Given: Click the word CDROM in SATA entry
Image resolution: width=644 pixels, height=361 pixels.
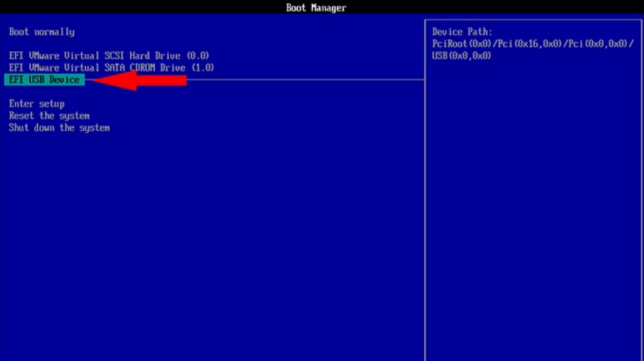Looking at the screenshot, I should [143, 68].
